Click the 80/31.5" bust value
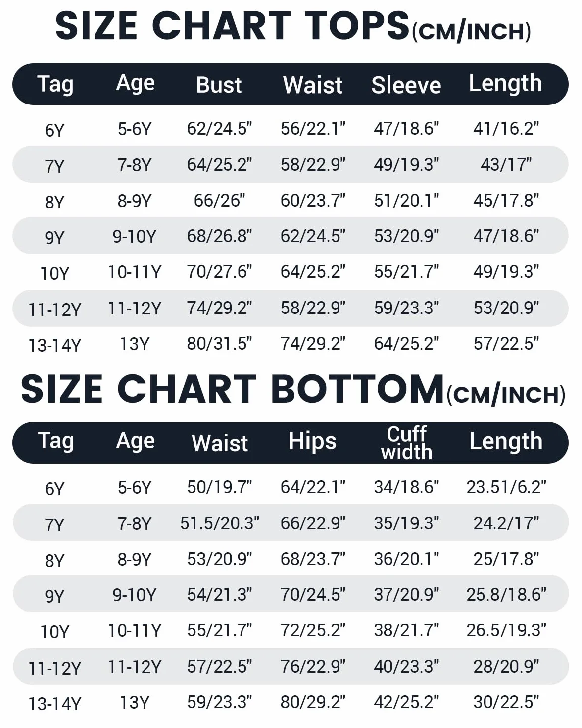The width and height of the screenshot is (582, 728). click(219, 344)
